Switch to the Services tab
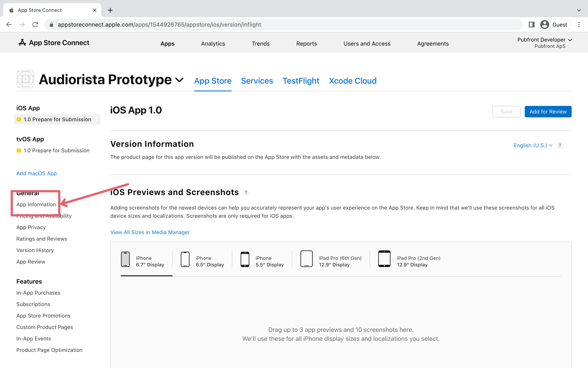The image size is (588, 368). pos(257,81)
